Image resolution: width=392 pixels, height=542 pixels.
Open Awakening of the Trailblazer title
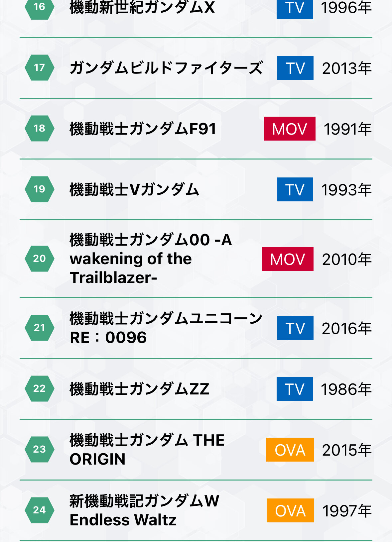pyautogui.click(x=151, y=259)
